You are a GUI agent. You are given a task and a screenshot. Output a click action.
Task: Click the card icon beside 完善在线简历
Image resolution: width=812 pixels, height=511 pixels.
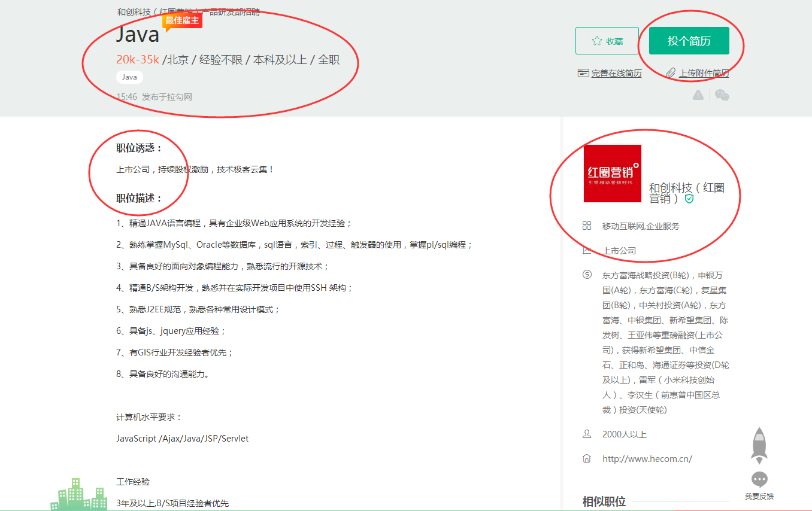tap(583, 73)
